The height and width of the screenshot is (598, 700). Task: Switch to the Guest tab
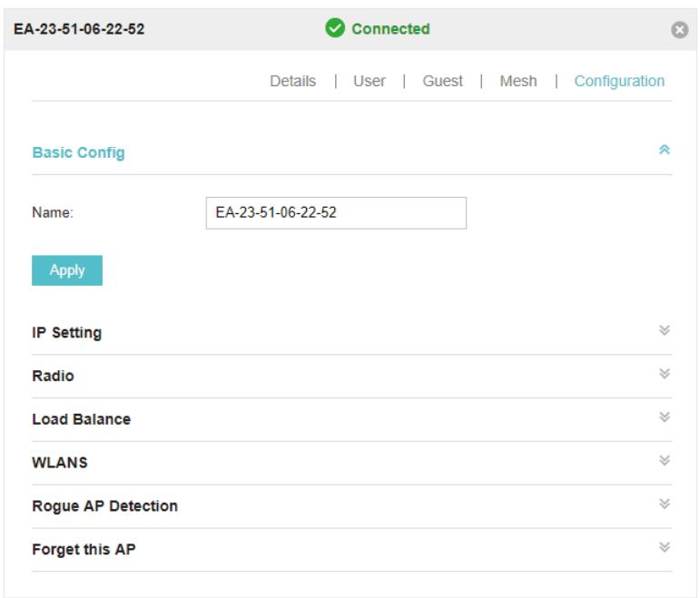442,82
